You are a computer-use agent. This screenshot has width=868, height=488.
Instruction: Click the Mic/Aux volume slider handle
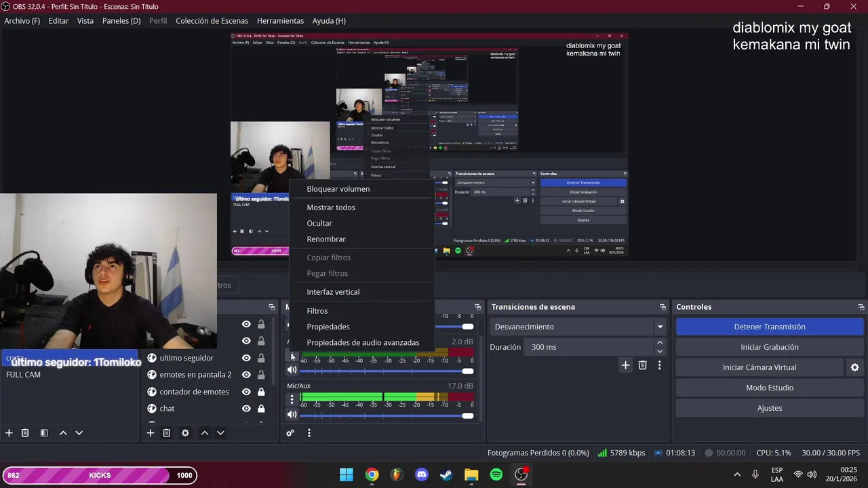click(x=467, y=415)
